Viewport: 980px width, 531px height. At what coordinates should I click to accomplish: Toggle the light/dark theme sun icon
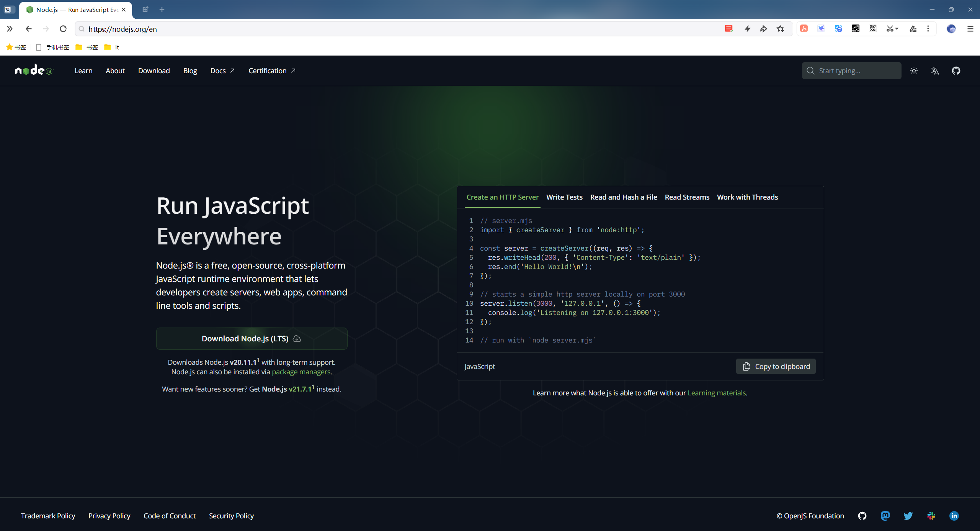pyautogui.click(x=914, y=71)
